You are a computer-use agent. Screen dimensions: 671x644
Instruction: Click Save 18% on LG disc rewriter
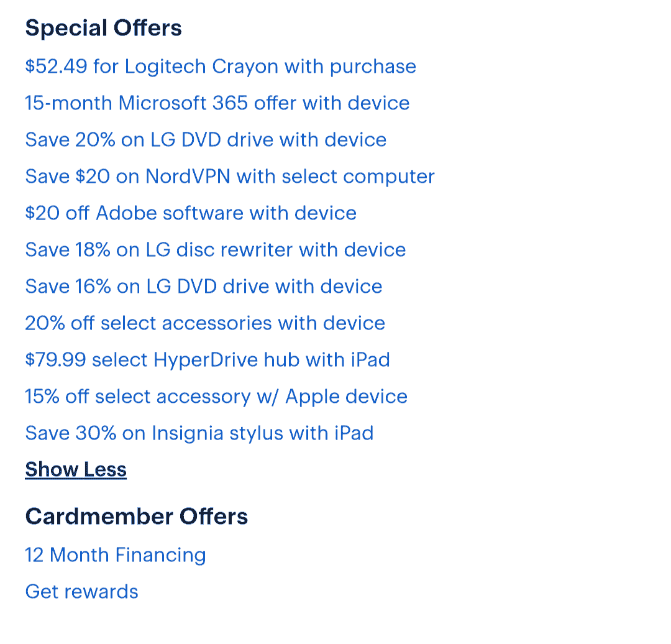tap(216, 250)
